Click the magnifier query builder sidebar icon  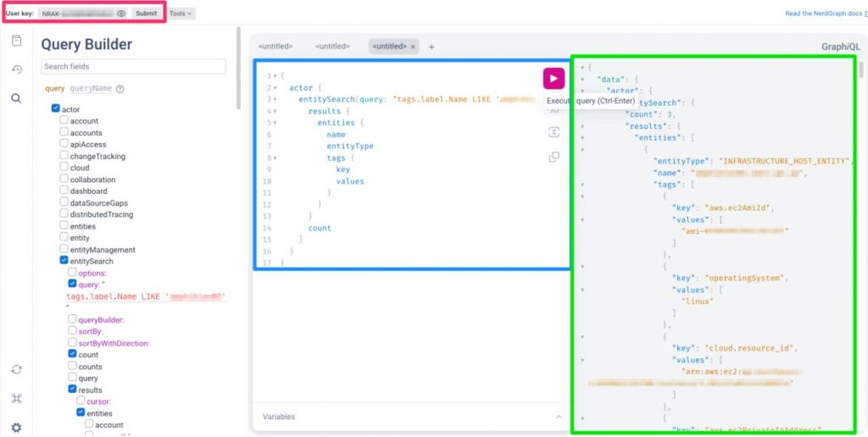pos(16,98)
